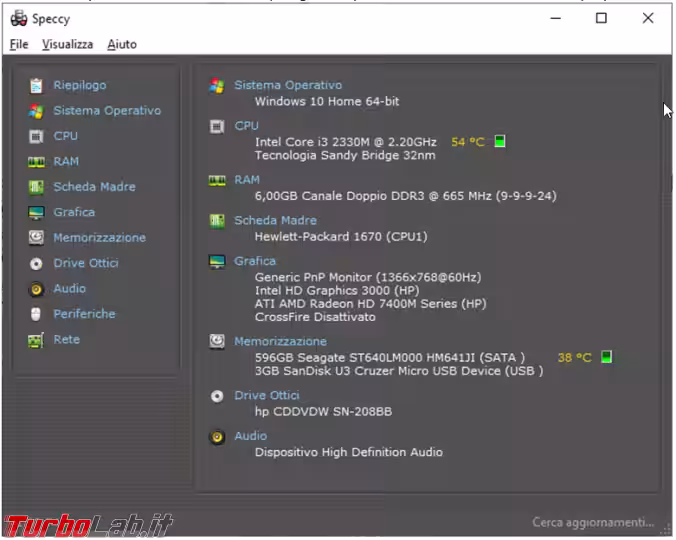This screenshot has width=676, height=540.
Task: Click hp CDDVDW SN-208BB text
Action: pos(323,411)
